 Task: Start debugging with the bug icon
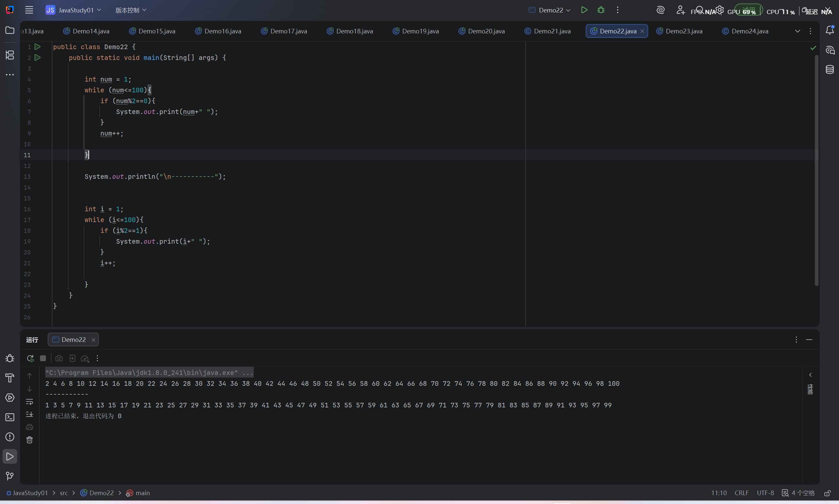(601, 10)
